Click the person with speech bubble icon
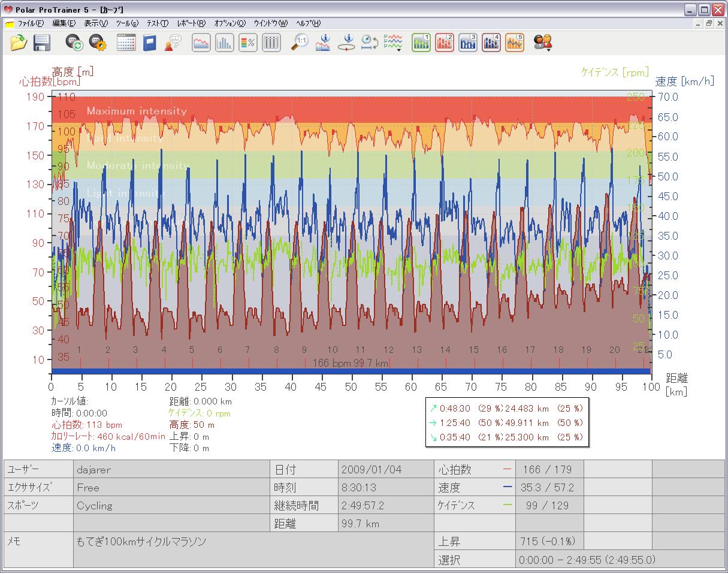Screen dimensions: 728x574 (x=173, y=43)
